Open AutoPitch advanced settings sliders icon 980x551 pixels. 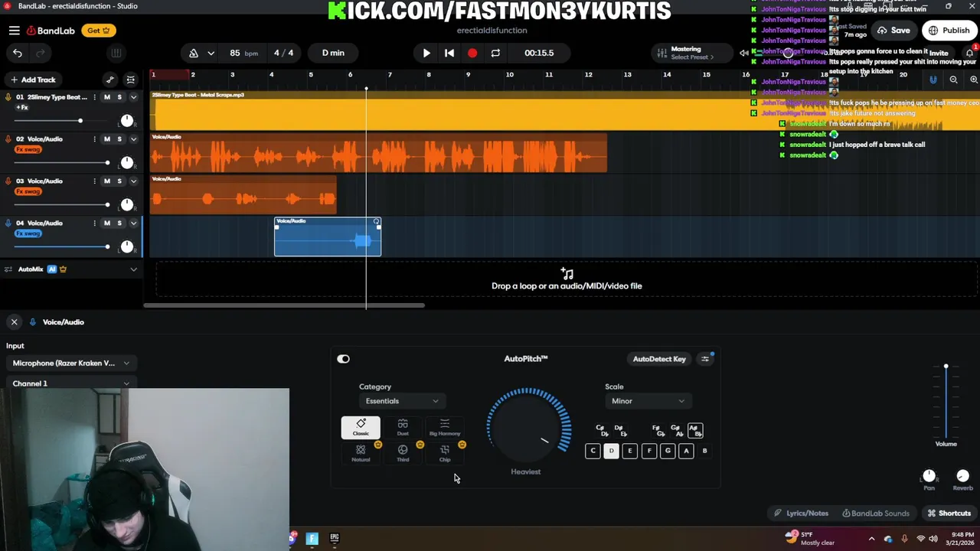[705, 359]
